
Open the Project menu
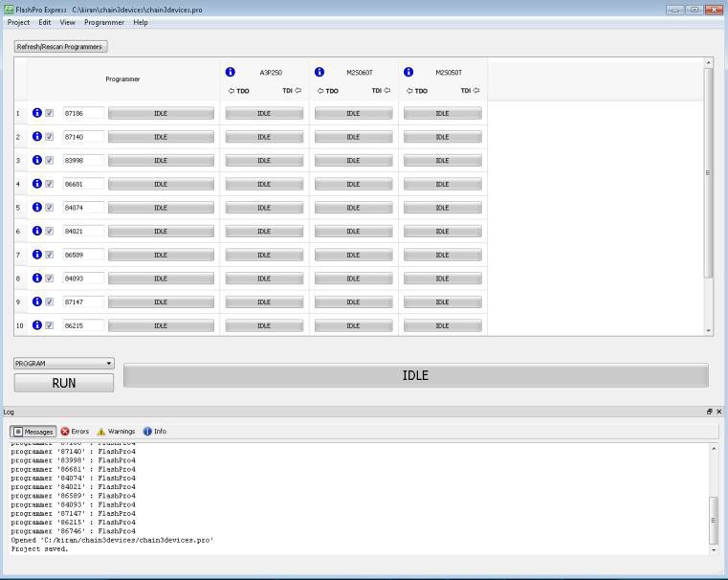click(18, 22)
